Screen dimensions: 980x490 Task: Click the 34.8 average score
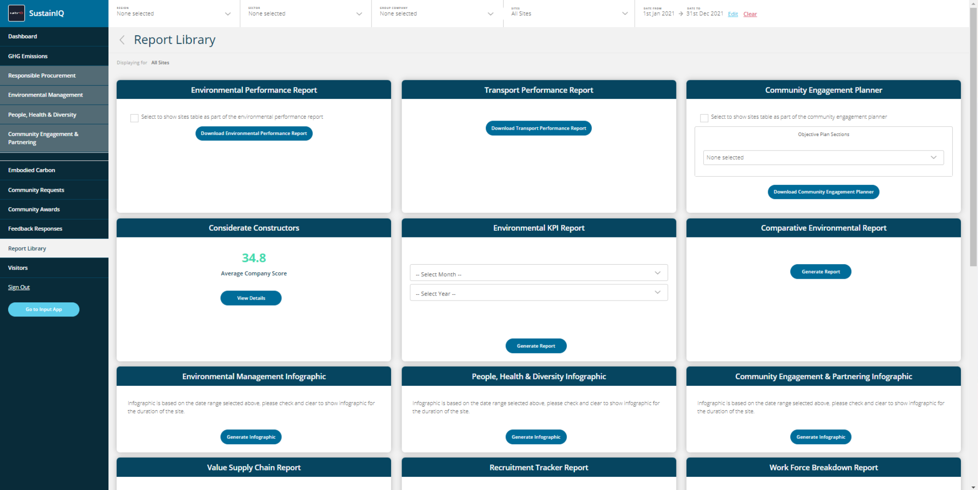254,258
